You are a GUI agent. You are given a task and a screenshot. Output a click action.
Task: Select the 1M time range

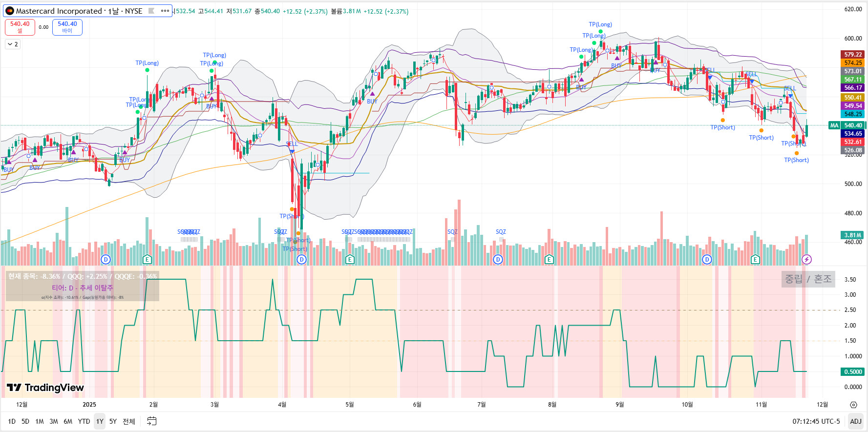point(40,421)
